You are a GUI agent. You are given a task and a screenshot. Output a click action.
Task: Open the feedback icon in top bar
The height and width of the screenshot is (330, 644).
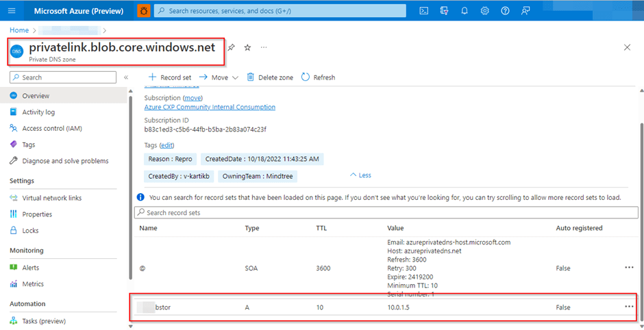[525, 11]
